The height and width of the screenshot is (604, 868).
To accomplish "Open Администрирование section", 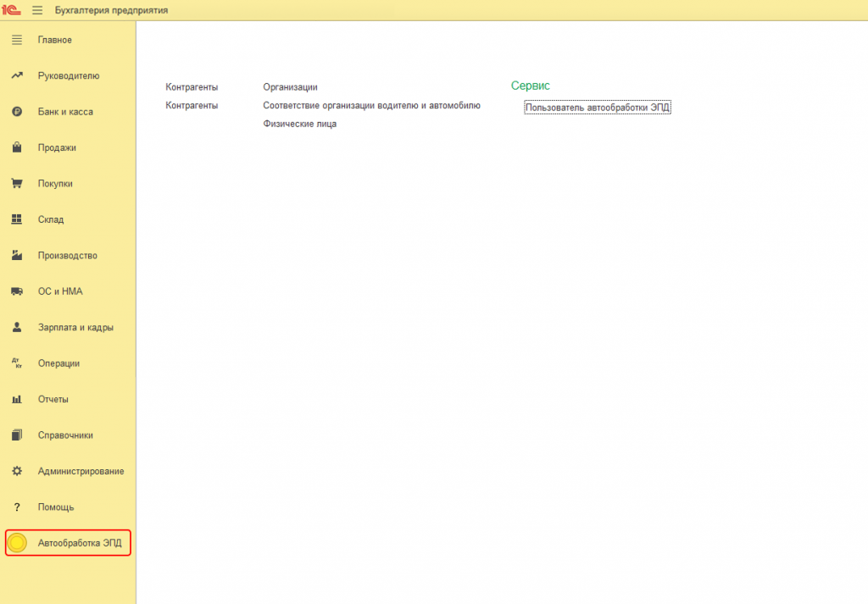I will (81, 471).
